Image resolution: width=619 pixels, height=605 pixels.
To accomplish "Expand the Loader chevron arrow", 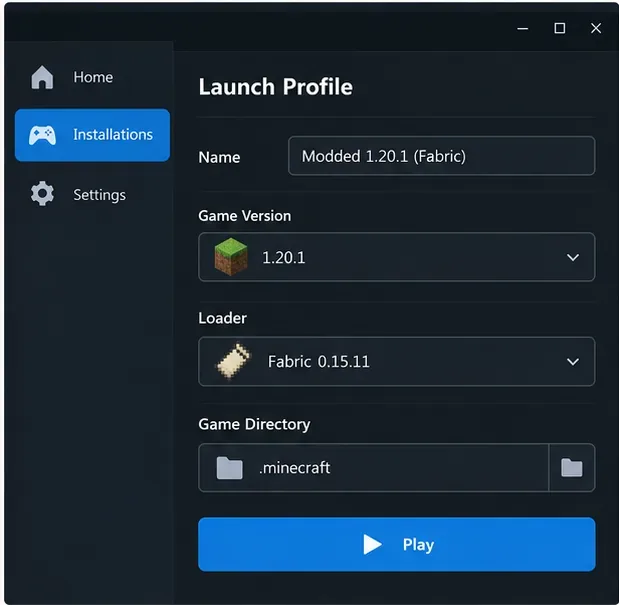I will [x=573, y=362].
